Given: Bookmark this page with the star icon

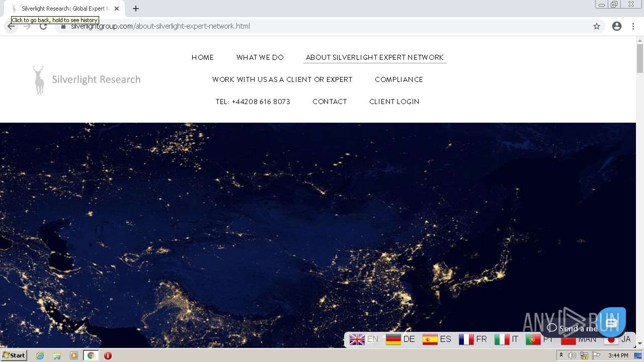Looking at the screenshot, I should coord(597,26).
